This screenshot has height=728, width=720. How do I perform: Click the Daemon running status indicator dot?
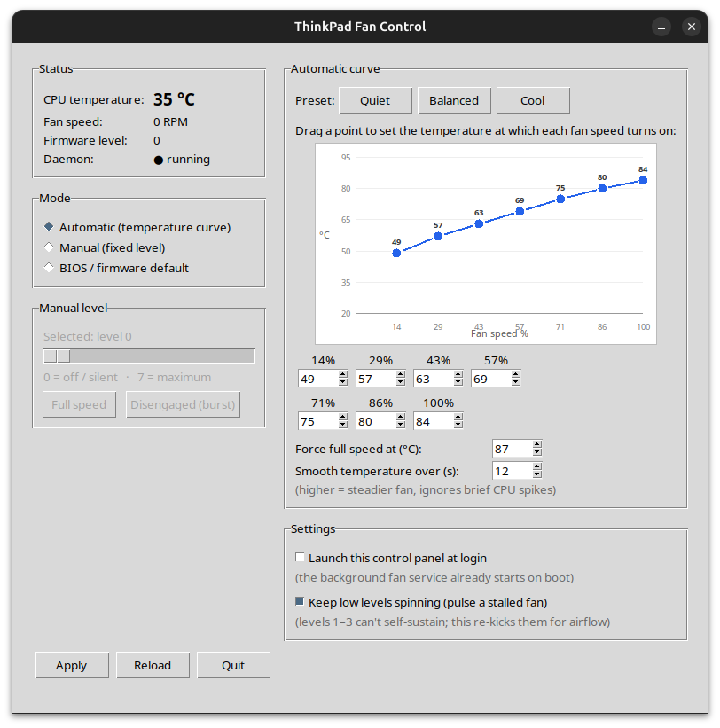[159, 160]
